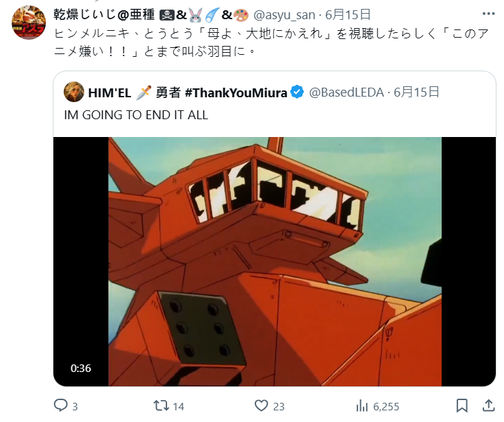
Task: Play the quoted anime video
Action: click(x=275, y=262)
